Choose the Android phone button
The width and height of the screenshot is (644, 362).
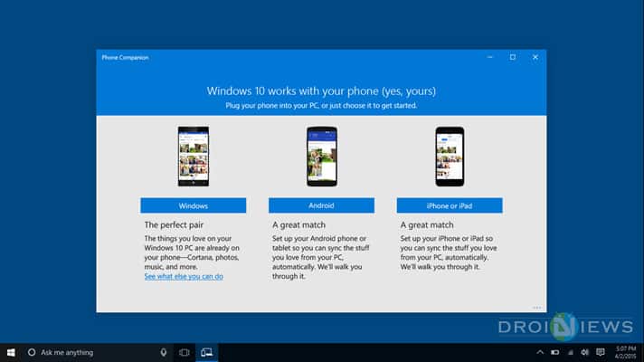pyautogui.click(x=321, y=205)
